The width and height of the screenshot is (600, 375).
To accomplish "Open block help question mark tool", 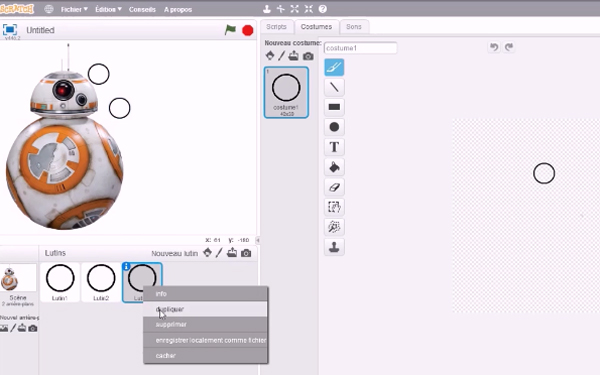I will tap(323, 9).
